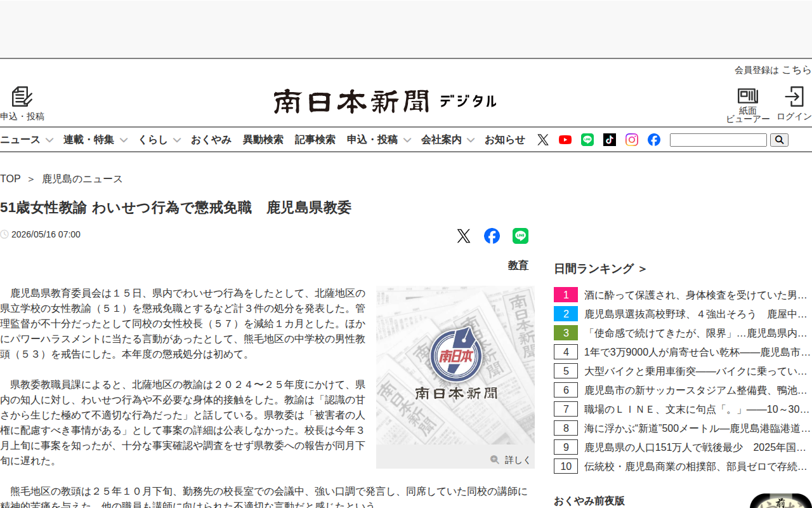Open the LINE icon in navigation bar
The width and height of the screenshot is (812, 508).
coord(587,140)
